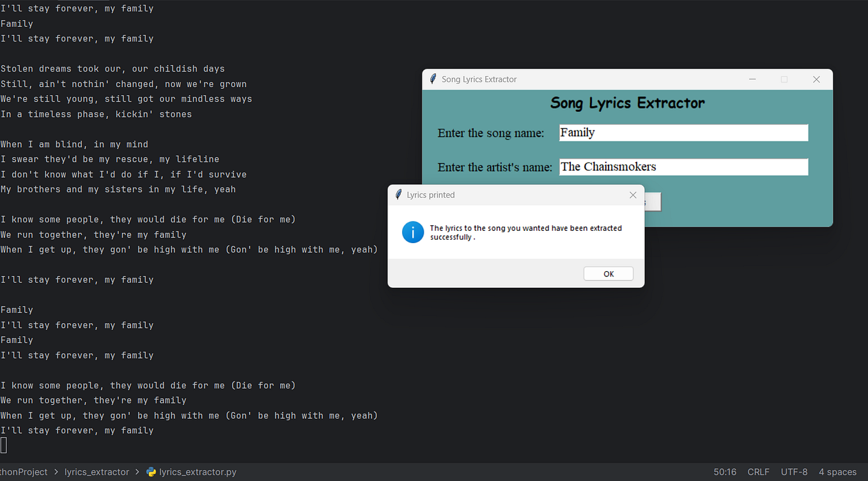The width and height of the screenshot is (868, 481).
Task: Click the feather icon on Song Lyrics Extractor title bar
Action: (432, 79)
